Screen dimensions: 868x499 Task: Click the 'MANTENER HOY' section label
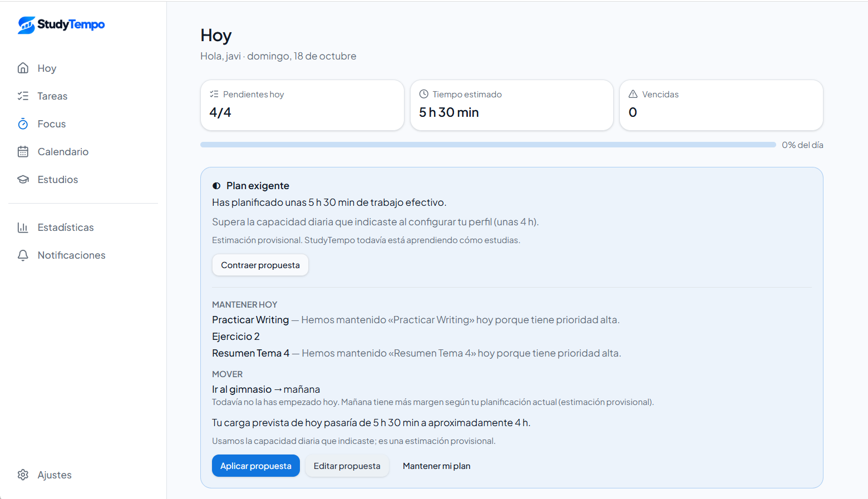(x=245, y=305)
